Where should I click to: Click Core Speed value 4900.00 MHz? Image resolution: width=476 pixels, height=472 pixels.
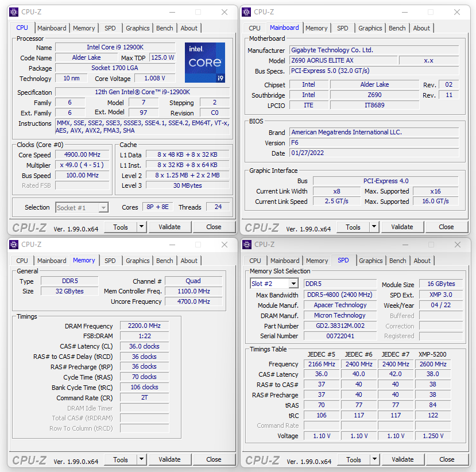coord(82,154)
